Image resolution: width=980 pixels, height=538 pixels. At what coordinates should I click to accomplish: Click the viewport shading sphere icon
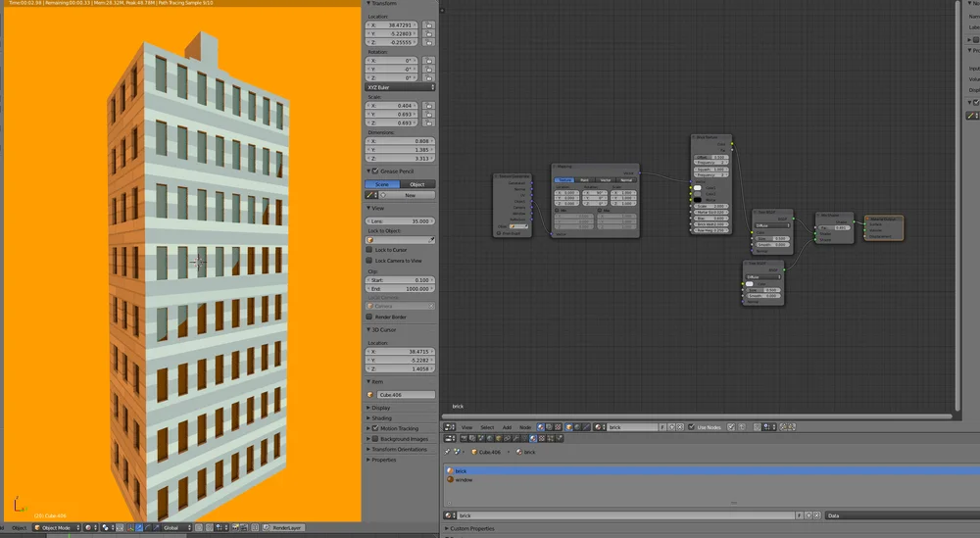pos(88,528)
